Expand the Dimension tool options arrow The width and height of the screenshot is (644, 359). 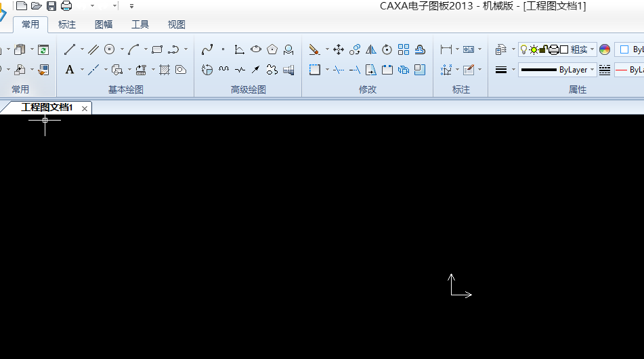pyautogui.click(x=457, y=49)
